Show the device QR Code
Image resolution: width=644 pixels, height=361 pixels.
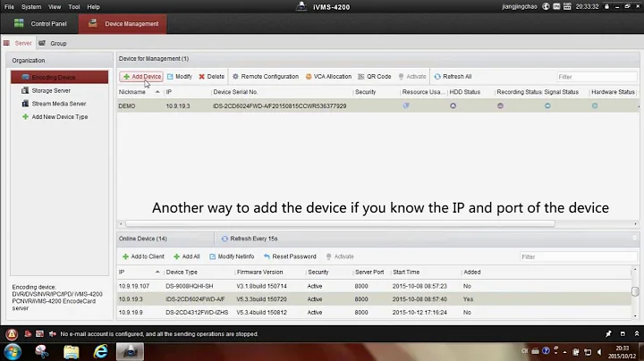pos(374,77)
